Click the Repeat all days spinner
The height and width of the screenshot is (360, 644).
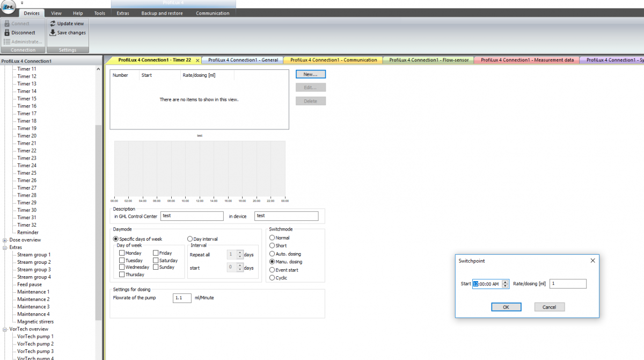coord(240,255)
